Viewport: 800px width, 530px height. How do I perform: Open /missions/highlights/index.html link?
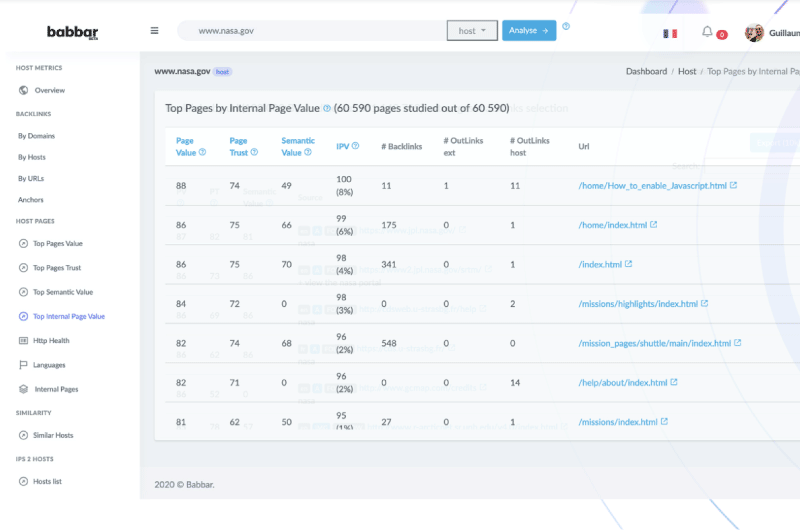pyautogui.click(x=638, y=304)
